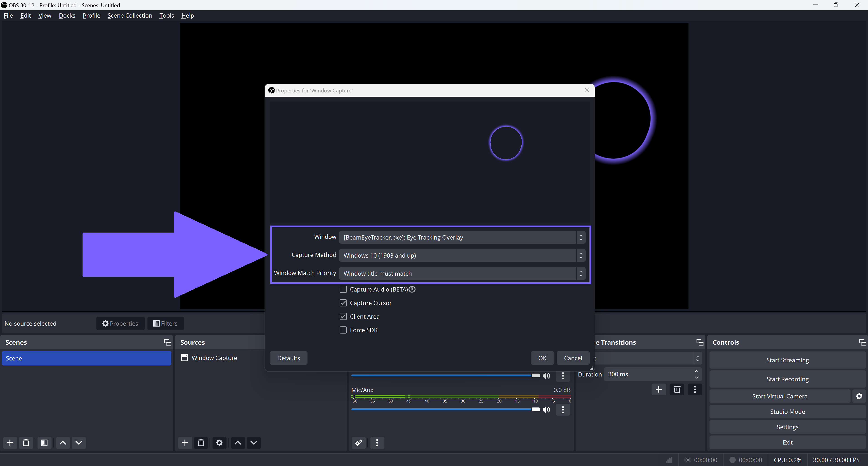Viewport: 868px width, 466px height.
Task: Select Window Capture in Sources list
Action: [214, 358]
